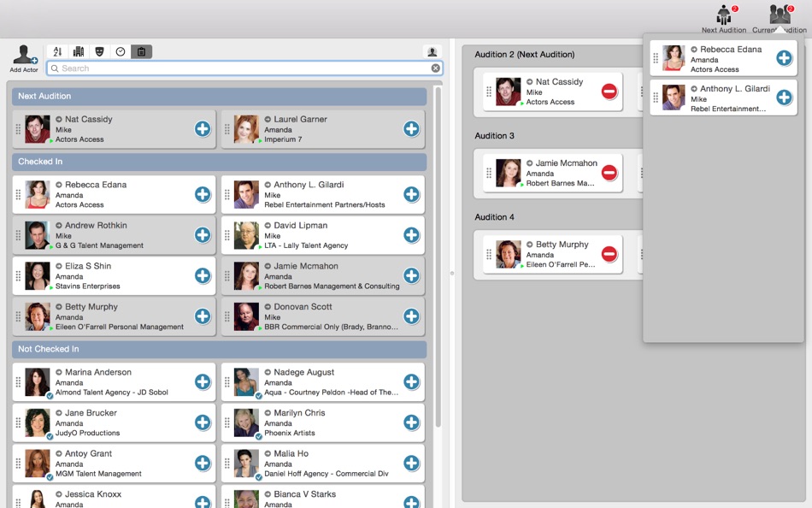Add Laurel Garner to audition
The height and width of the screenshot is (508, 812).
pyautogui.click(x=411, y=128)
